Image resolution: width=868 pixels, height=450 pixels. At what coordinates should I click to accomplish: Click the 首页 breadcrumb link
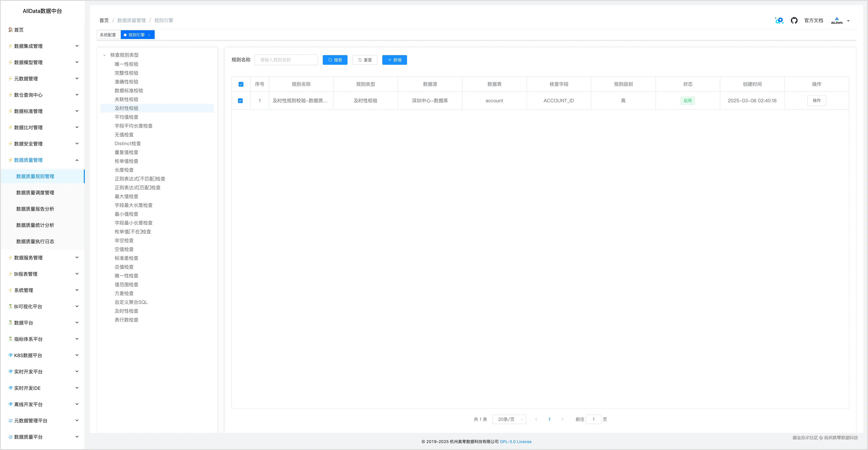[x=104, y=21]
